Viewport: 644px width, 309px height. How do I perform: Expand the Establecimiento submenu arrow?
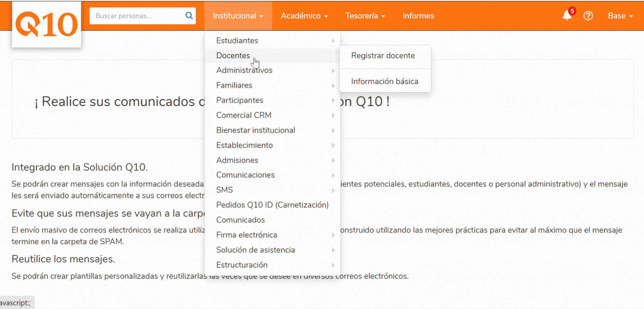[x=333, y=146]
